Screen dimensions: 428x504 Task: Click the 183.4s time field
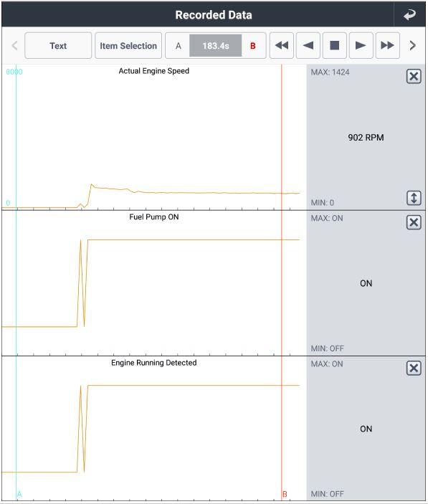(216, 46)
